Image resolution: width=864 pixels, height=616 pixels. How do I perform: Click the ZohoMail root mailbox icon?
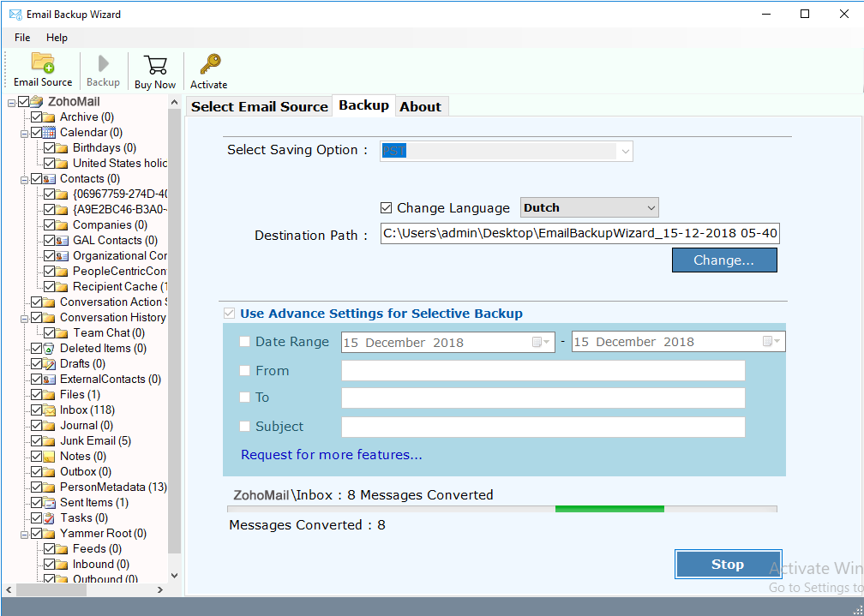[x=36, y=101]
